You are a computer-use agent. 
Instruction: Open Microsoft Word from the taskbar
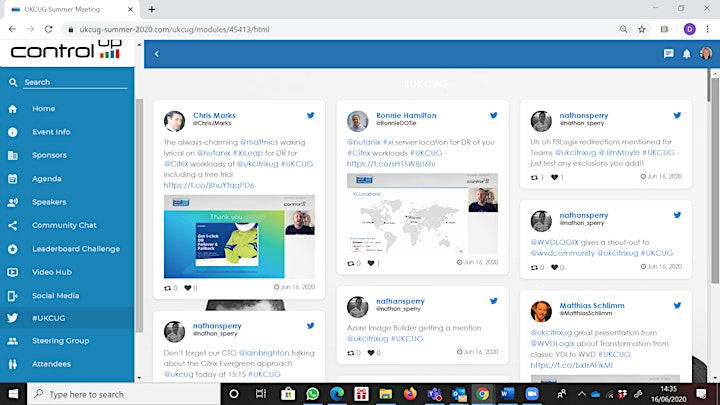[507, 394]
